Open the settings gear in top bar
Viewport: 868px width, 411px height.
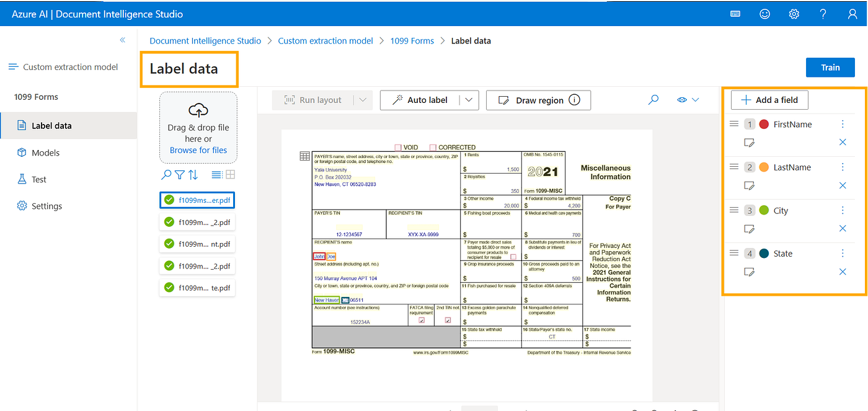(794, 14)
